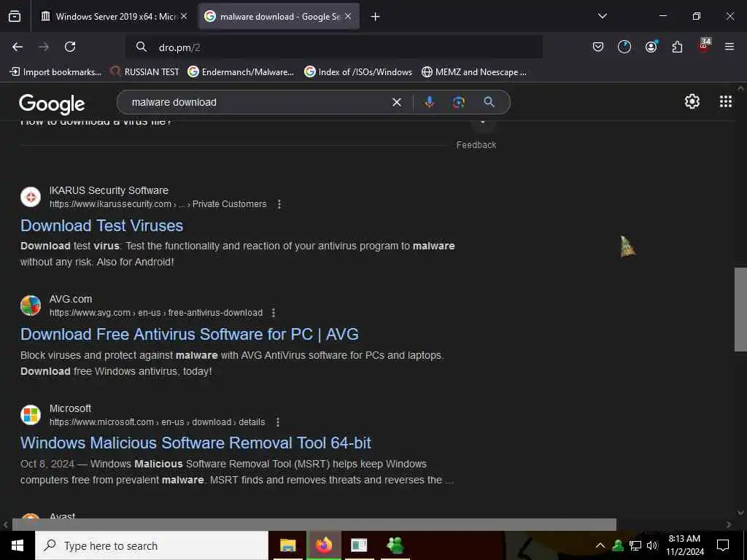
Task: Open the MEMZ and Noescape bookmark
Action: tap(474, 72)
